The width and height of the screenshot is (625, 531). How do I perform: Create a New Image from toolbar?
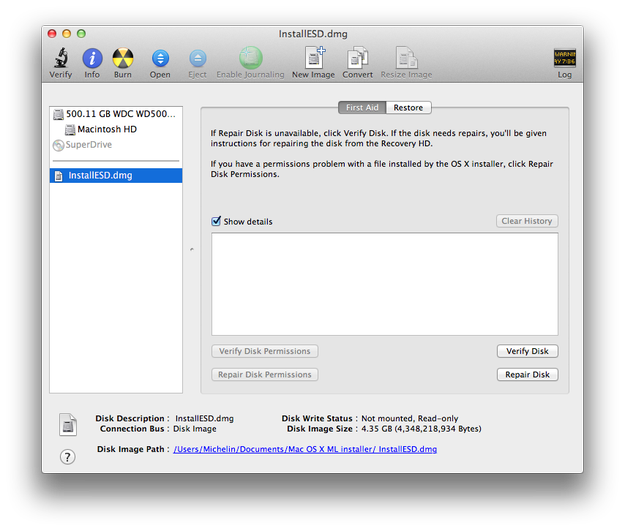(314, 58)
